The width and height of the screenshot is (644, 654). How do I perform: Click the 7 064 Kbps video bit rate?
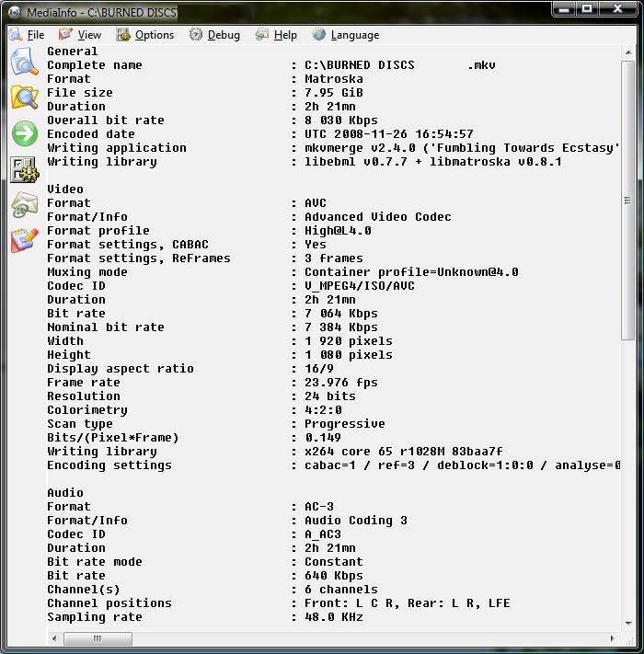click(x=341, y=314)
